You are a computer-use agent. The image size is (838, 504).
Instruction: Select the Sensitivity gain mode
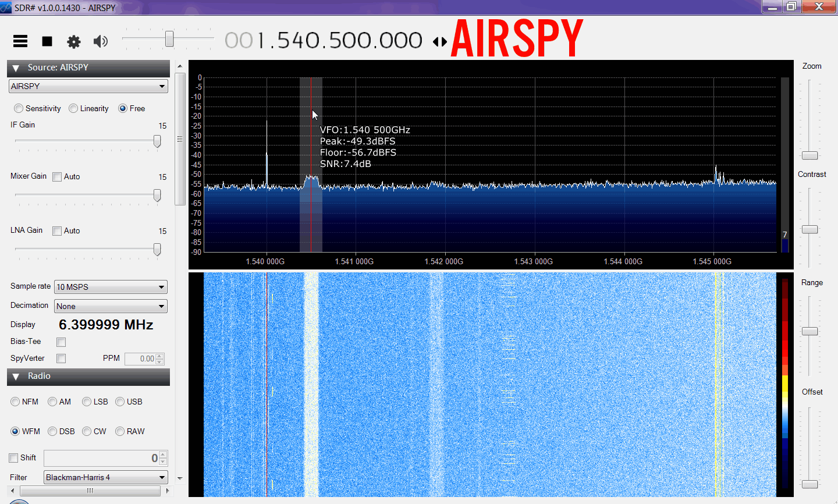19,108
